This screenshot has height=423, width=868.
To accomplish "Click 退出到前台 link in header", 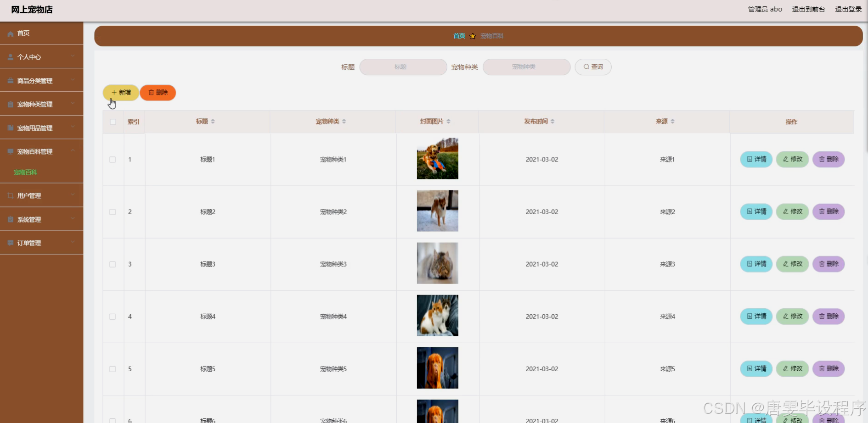I will (x=808, y=9).
